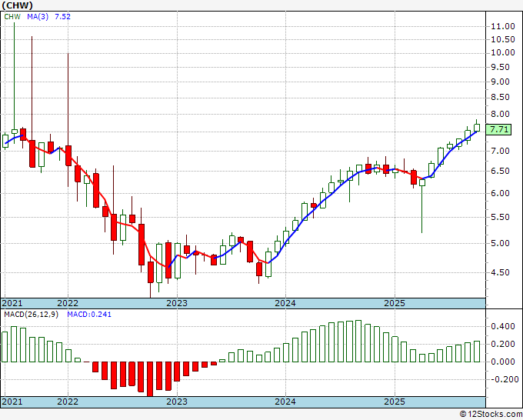Click the tallest MACD bar in late 2024
Screen dimensions: 523x420
[x=358, y=342]
